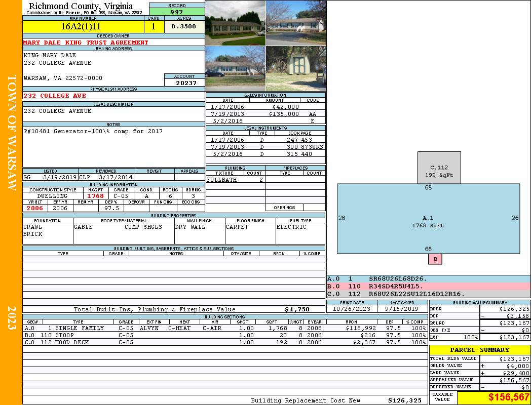532x405 pixels.
Task: Click the deeded owner name in red
Action: [x=86, y=43]
